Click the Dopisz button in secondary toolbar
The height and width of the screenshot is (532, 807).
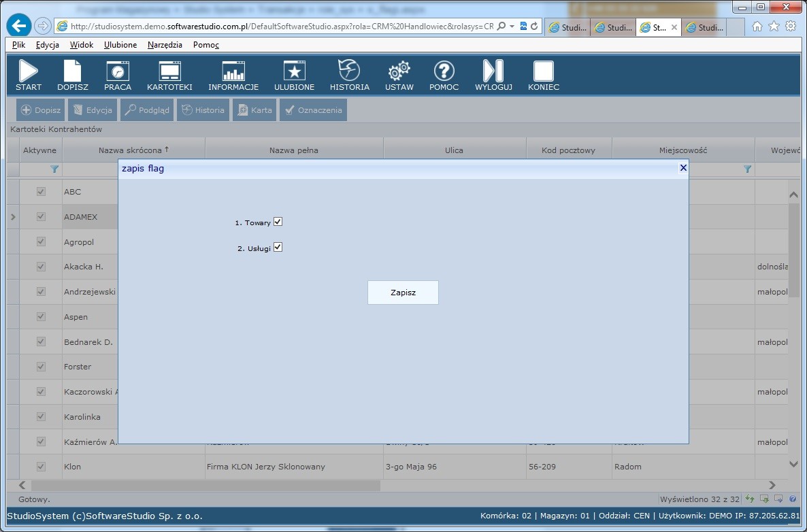40,110
